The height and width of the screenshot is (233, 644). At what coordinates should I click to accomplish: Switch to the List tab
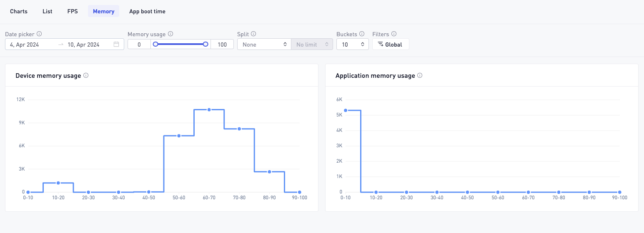tap(48, 11)
